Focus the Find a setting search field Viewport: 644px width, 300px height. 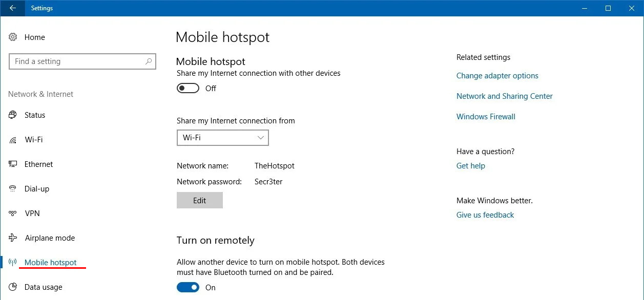(x=77, y=61)
